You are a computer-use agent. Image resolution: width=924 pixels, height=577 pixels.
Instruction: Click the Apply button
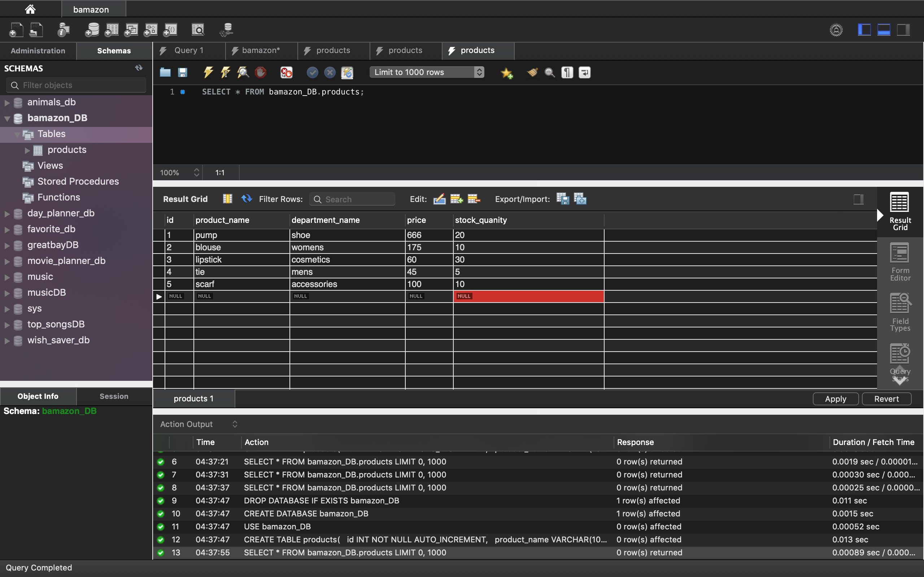pyautogui.click(x=835, y=399)
